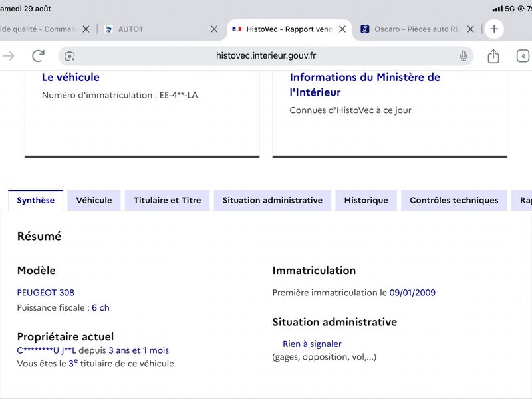
Task: Go forward with the arrow button
Action: 9,56
